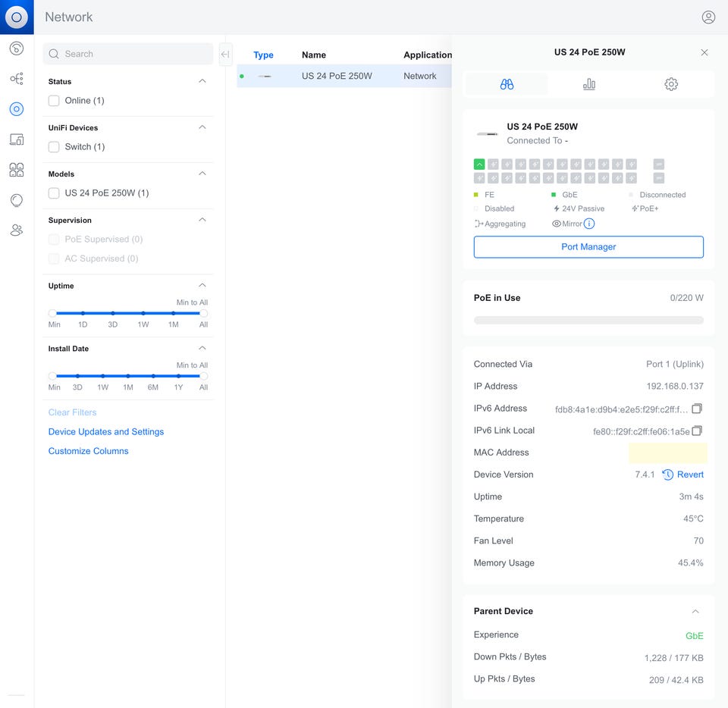Sort by the Type column header
728x708 pixels.
(263, 55)
